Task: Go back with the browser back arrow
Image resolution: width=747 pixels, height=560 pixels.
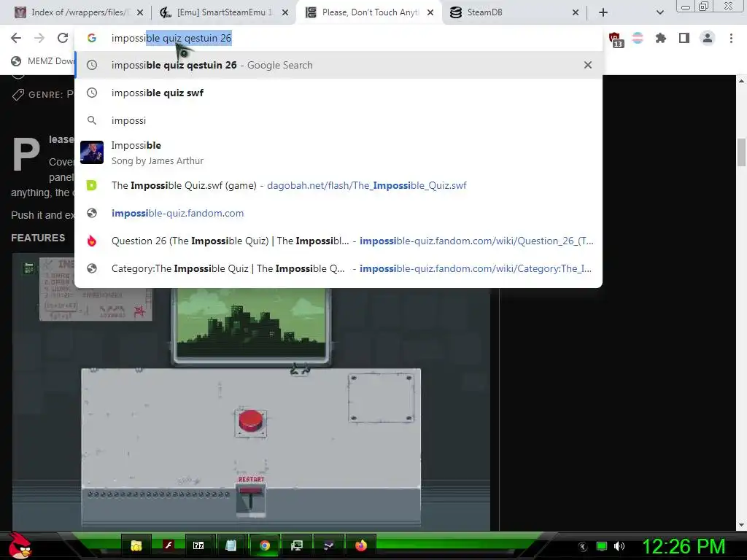Action: point(16,38)
